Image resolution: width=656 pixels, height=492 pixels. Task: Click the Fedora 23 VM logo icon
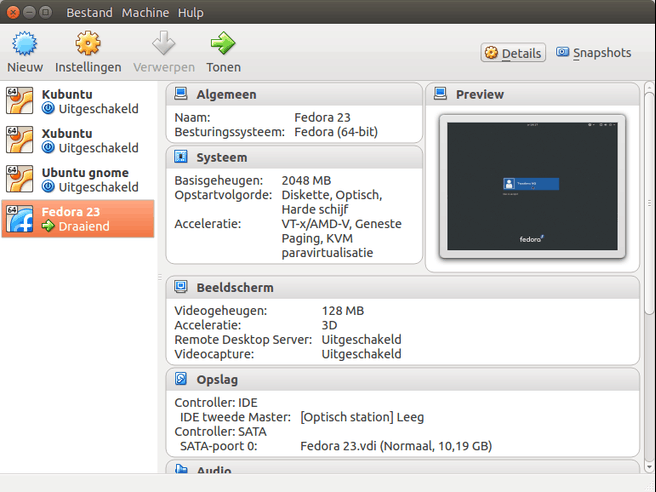(x=19, y=218)
